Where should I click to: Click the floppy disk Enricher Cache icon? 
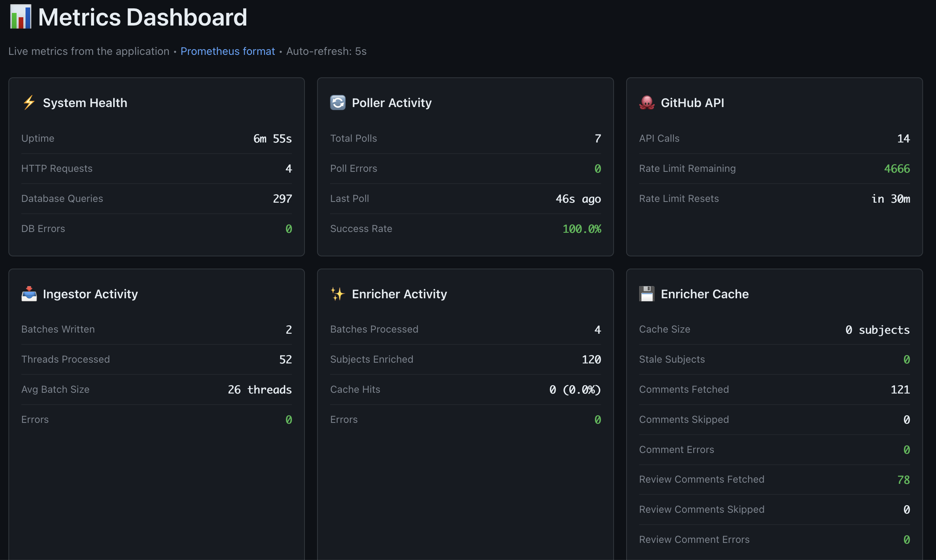tap(647, 294)
